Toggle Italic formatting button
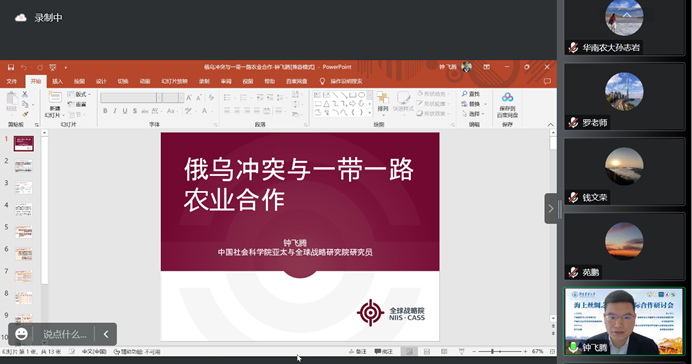The image size is (692, 364). [x=115, y=111]
